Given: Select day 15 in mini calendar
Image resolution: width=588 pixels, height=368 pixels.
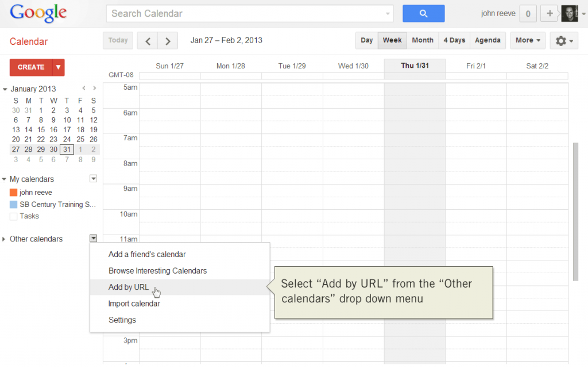Looking at the screenshot, I should (x=41, y=129).
